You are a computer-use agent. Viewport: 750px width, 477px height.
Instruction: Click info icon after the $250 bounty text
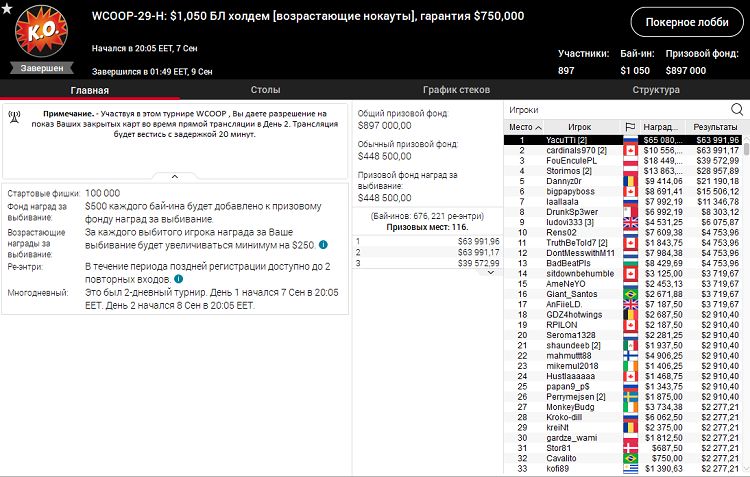point(325,244)
